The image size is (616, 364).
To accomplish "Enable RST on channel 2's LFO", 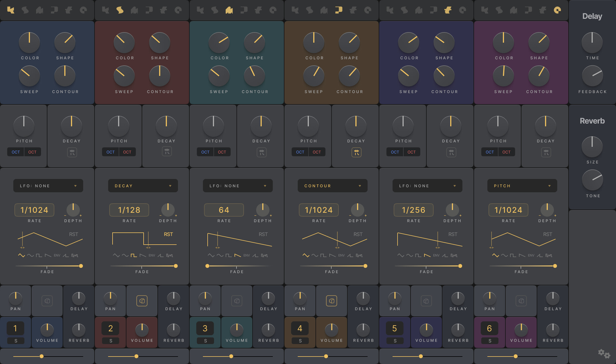I will pos(168,234).
